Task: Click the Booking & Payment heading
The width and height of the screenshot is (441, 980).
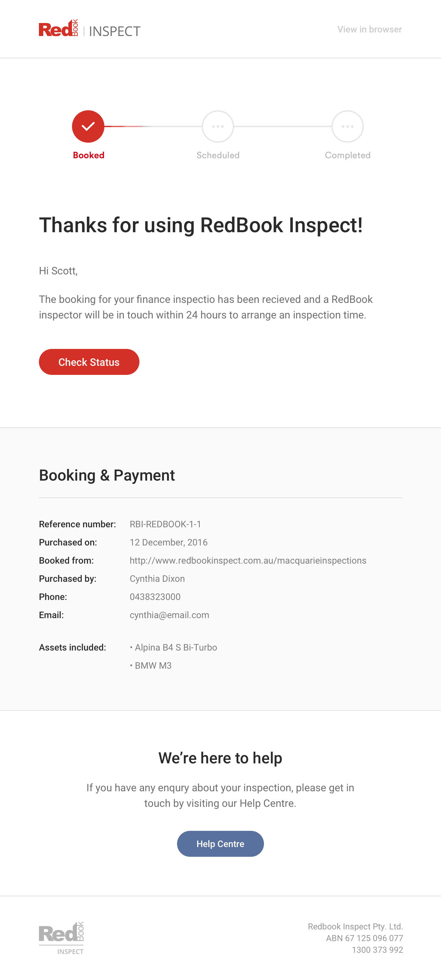Action: click(107, 475)
